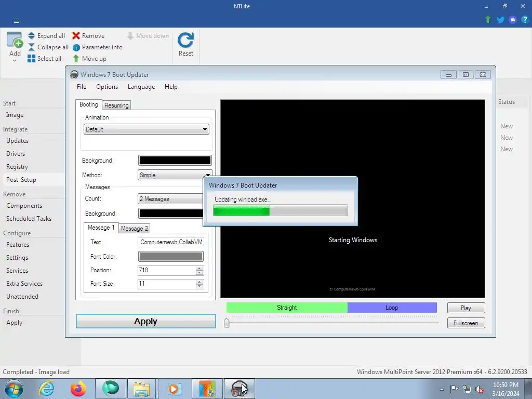Click the Font Size value field
532x399 pixels.
tap(167, 284)
